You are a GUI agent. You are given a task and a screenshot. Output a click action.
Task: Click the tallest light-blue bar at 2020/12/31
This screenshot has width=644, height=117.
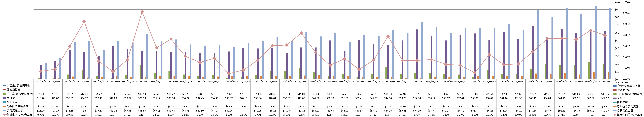click(x=596, y=43)
